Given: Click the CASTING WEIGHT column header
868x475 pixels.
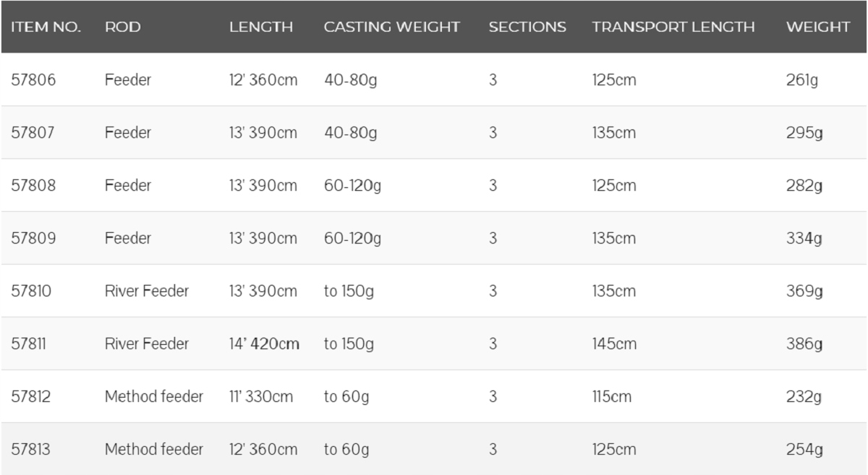Looking at the screenshot, I should pos(391,27).
